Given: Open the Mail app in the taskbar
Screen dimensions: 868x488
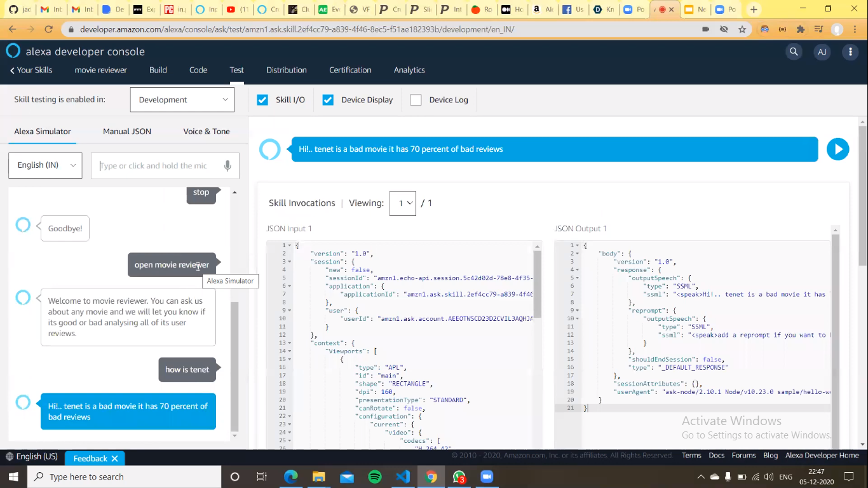Looking at the screenshot, I should (x=346, y=477).
